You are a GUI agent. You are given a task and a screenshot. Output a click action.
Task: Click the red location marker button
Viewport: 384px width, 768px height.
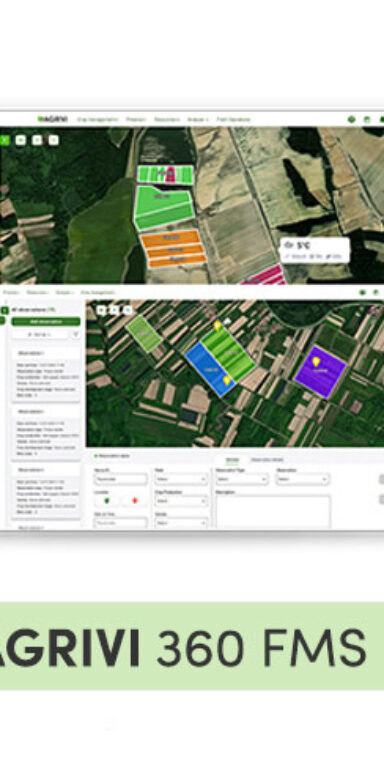(x=135, y=500)
